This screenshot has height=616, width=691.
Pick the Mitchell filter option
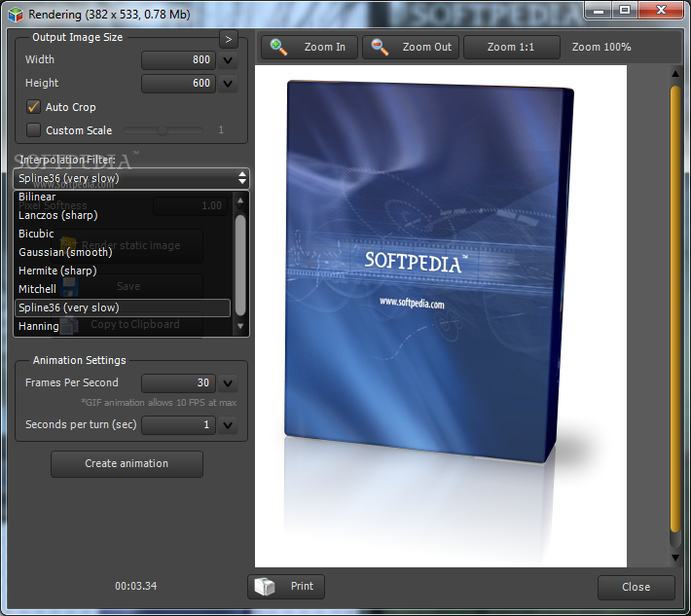click(x=123, y=289)
